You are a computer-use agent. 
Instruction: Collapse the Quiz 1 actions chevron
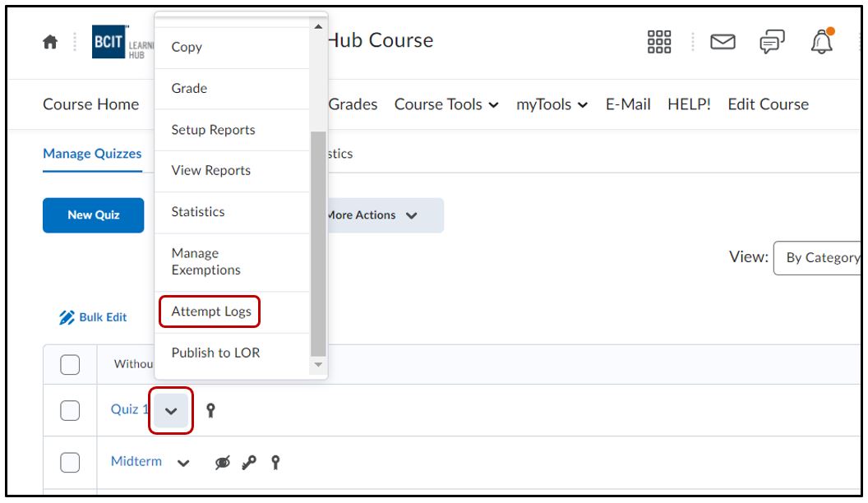(x=171, y=411)
